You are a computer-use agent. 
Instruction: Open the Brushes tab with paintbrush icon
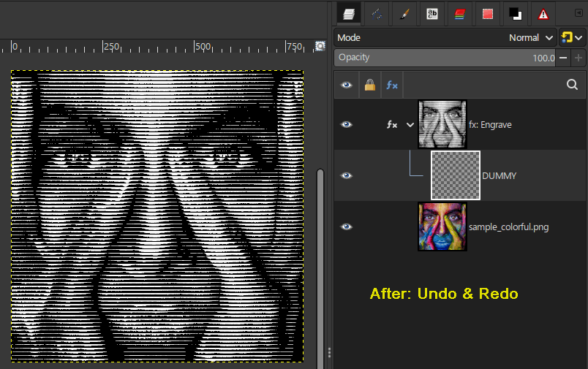[x=404, y=14]
